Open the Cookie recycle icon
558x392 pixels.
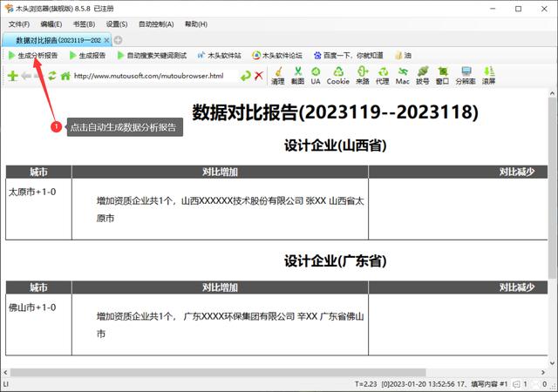338,76
